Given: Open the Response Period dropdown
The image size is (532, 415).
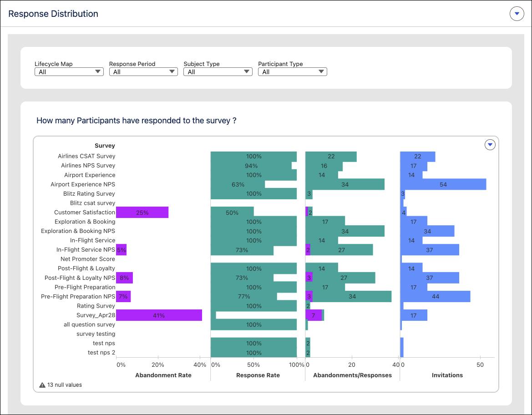Looking at the screenshot, I should pos(143,71).
